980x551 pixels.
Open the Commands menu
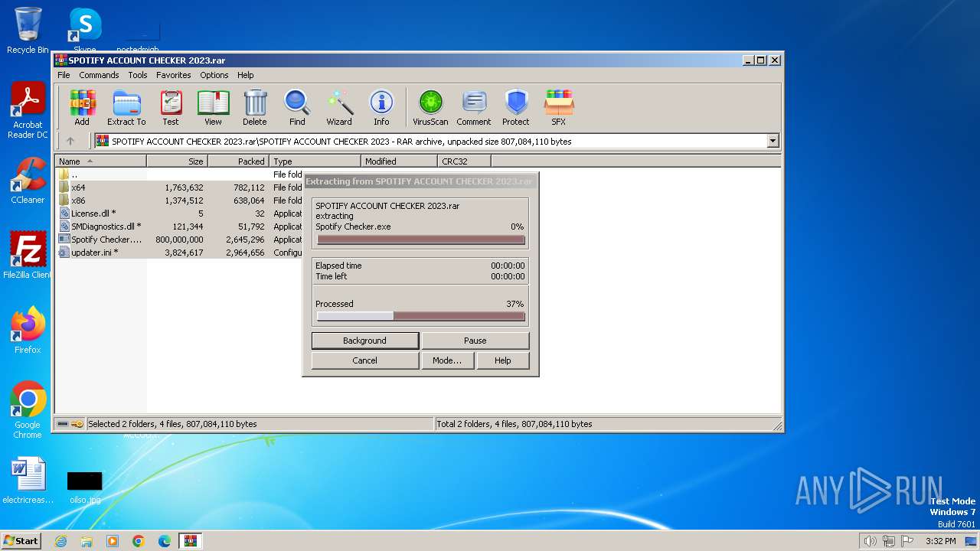tap(99, 75)
